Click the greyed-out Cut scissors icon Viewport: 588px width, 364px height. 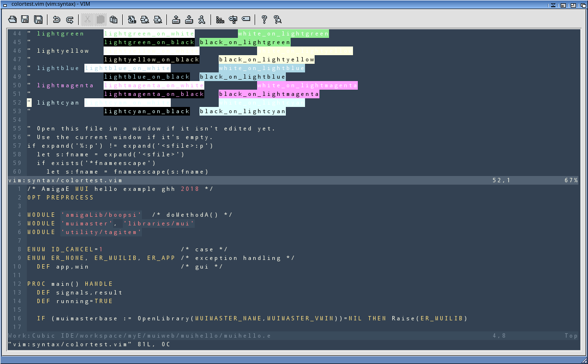pos(87,20)
